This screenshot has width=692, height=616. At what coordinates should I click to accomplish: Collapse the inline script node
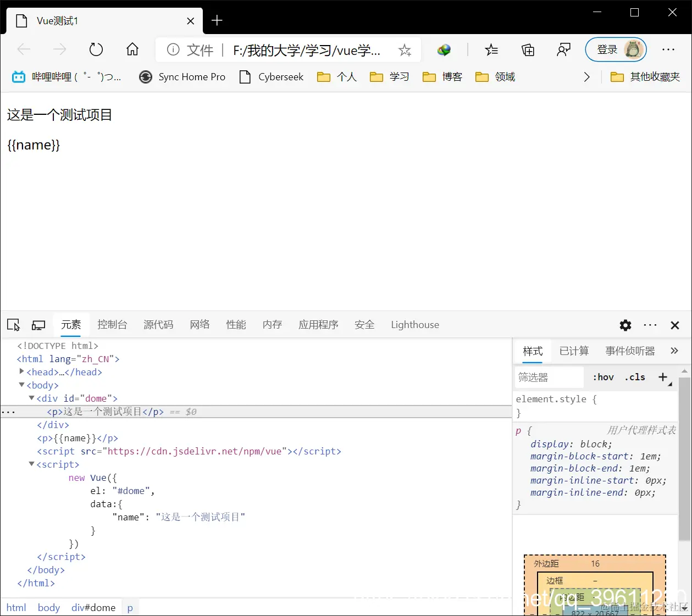click(x=31, y=464)
